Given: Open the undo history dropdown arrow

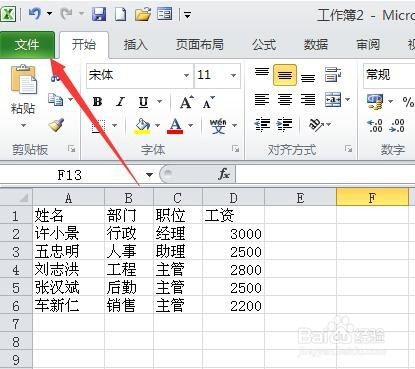Looking at the screenshot, I should point(49,14).
